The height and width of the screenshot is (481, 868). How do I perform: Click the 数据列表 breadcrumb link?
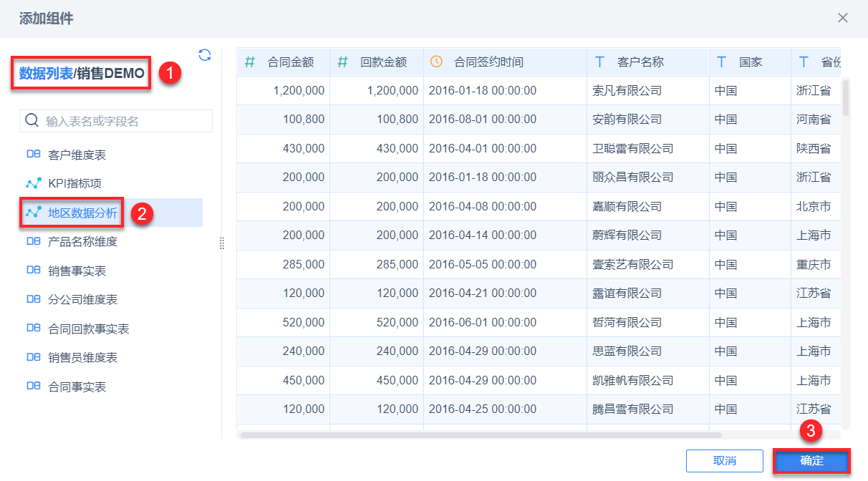(46, 73)
